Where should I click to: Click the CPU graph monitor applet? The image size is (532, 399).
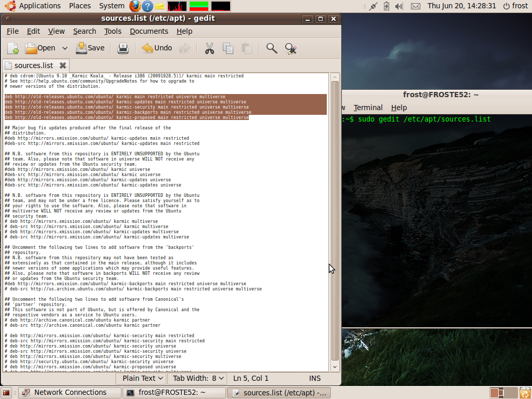click(x=177, y=6)
